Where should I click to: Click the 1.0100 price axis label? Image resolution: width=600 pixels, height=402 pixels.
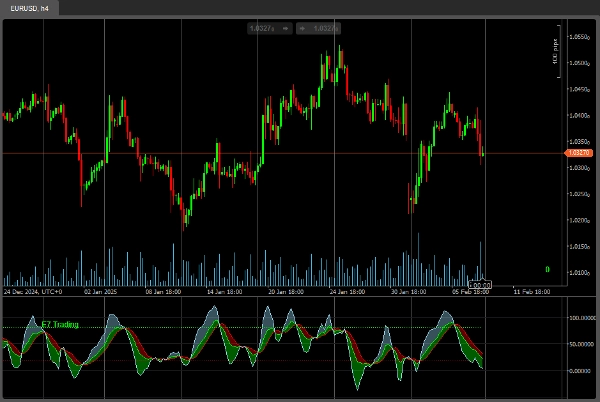[579, 273]
